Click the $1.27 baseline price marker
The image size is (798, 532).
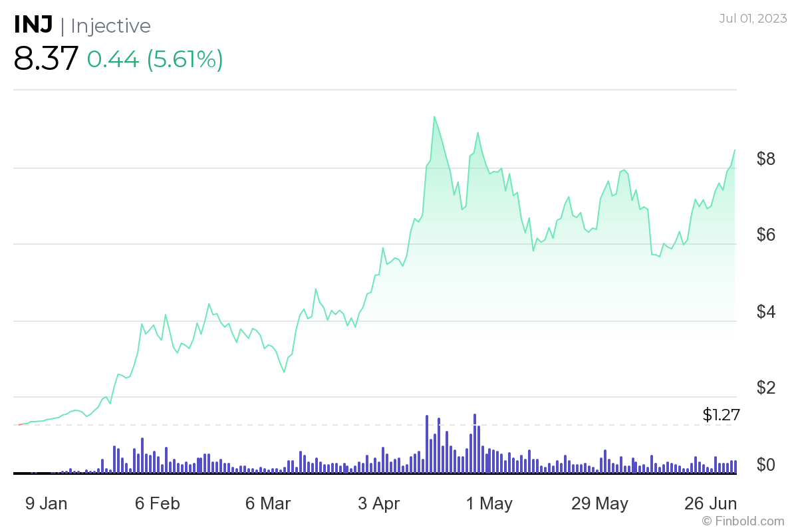[x=721, y=415]
